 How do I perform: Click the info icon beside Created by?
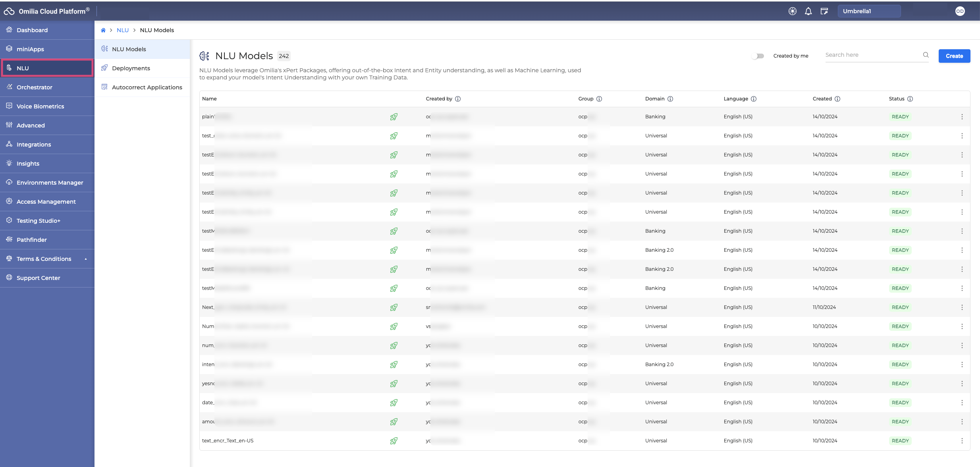tap(458, 99)
